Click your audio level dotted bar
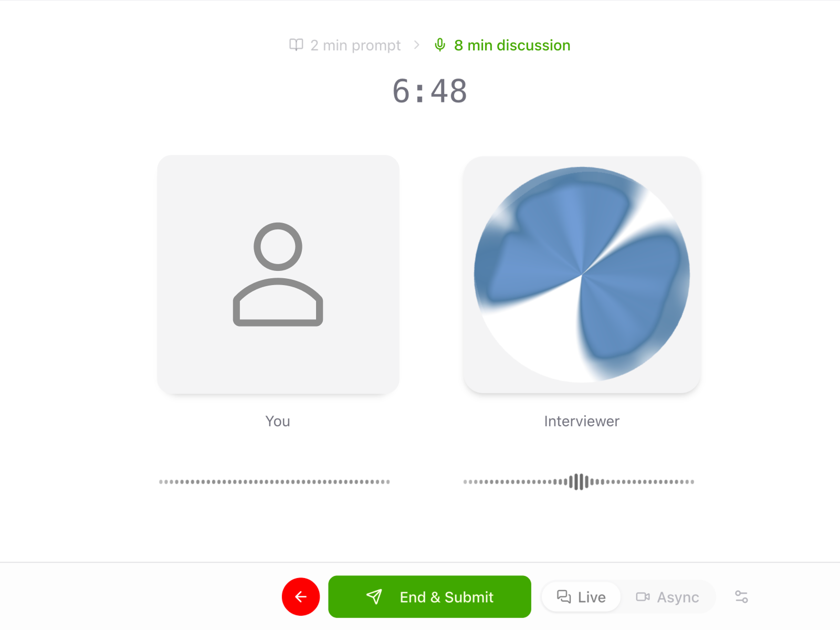The width and height of the screenshot is (840, 630). click(275, 481)
